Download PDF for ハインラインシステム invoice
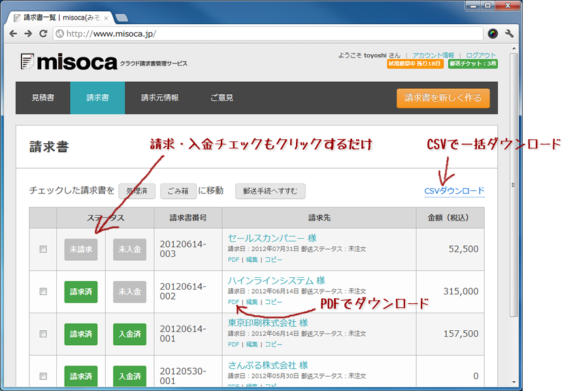588x391 pixels. click(x=233, y=302)
